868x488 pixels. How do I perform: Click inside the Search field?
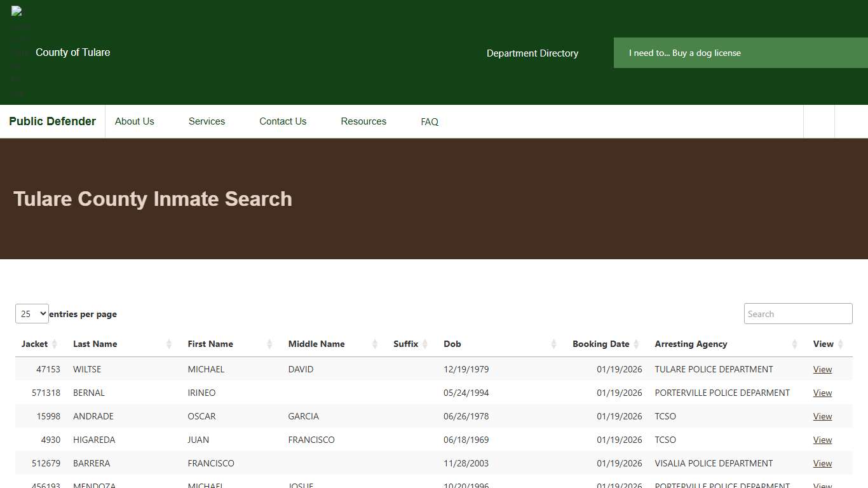pos(797,313)
